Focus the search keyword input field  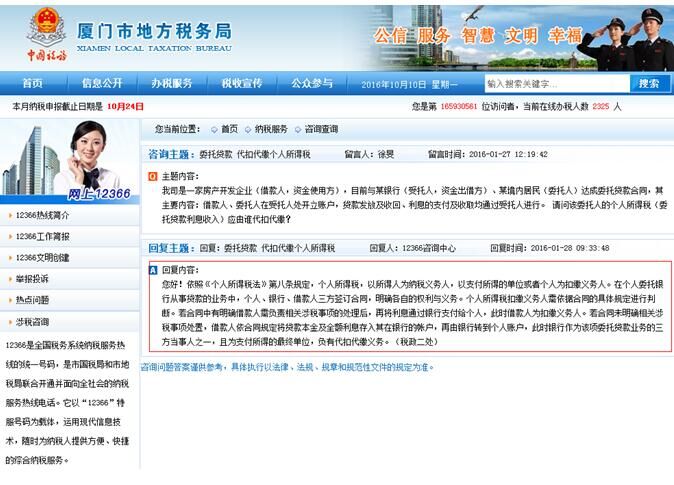[x=557, y=83]
